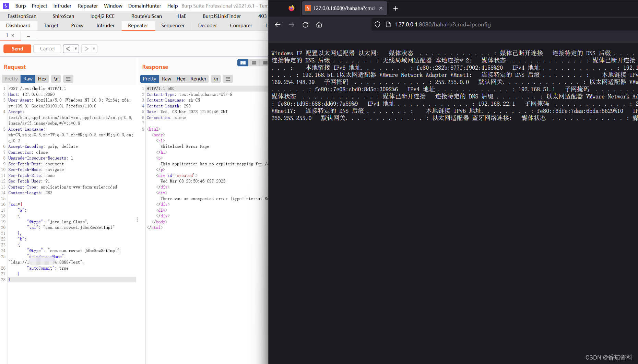Switch to the log4j2 RCE tab
Image resolution: width=638 pixels, height=364 pixels.
103,16
